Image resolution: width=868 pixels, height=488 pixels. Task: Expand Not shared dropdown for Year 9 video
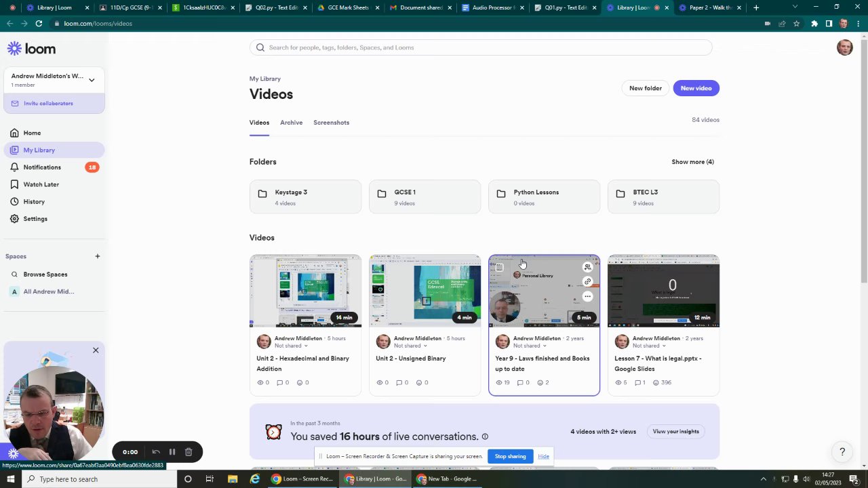coord(530,346)
